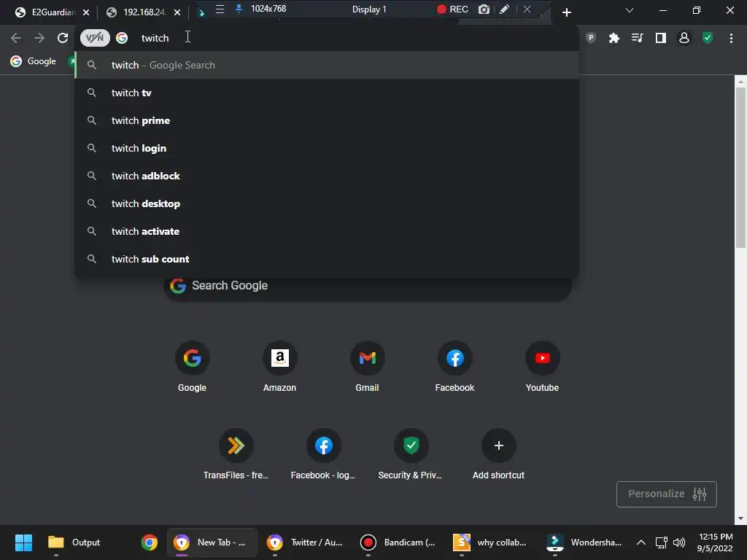Click the Add shortcut plus tile
This screenshot has height=560, width=747.
(x=498, y=454)
